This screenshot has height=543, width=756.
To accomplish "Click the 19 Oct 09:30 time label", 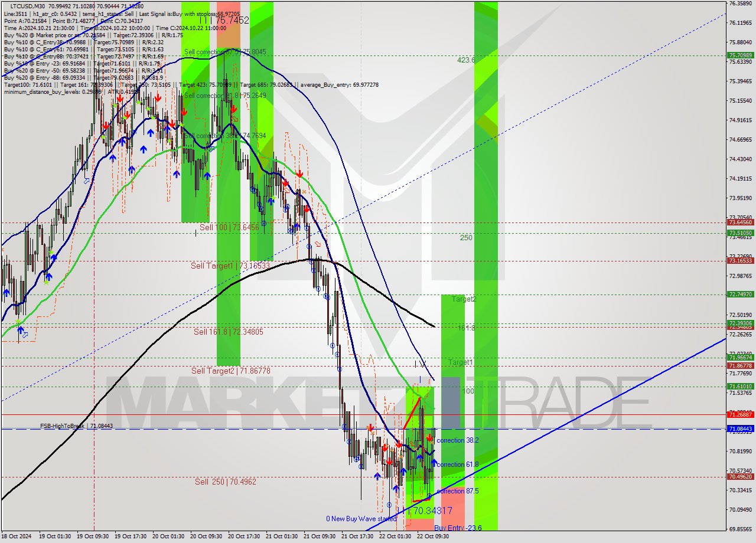I will (x=93, y=537).
